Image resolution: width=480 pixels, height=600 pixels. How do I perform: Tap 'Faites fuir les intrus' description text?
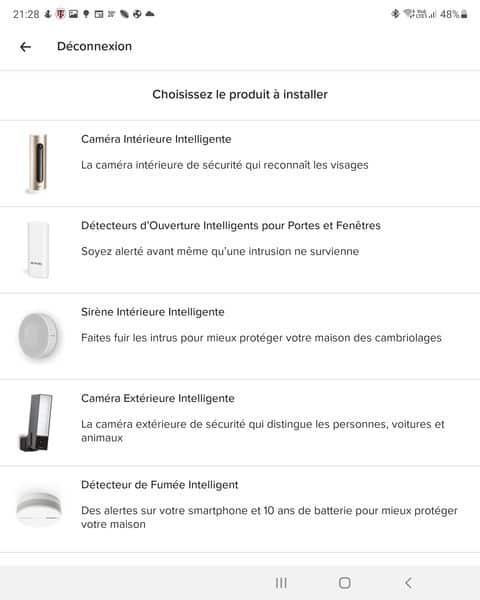click(x=261, y=338)
